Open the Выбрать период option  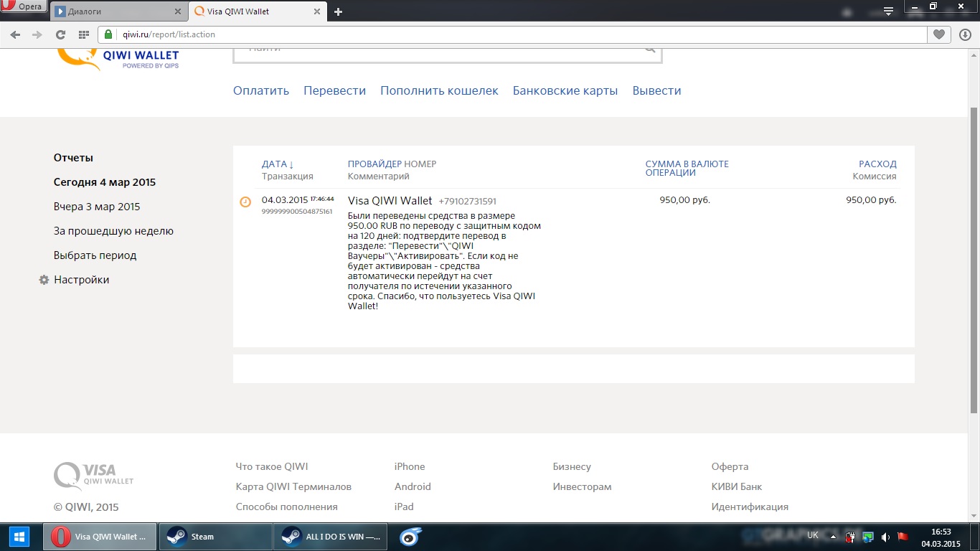tap(95, 255)
